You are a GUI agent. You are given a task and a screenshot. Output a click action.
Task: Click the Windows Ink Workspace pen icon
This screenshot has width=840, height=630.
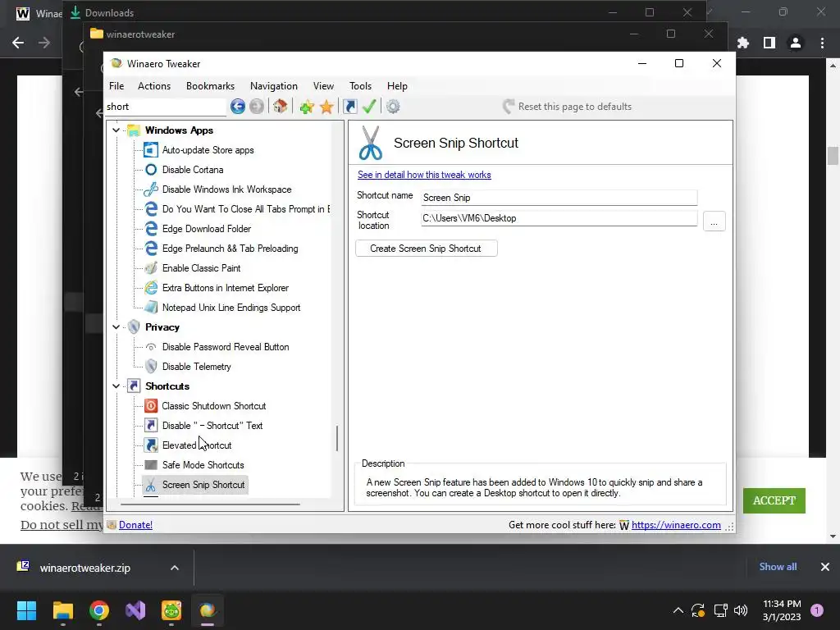tap(151, 189)
